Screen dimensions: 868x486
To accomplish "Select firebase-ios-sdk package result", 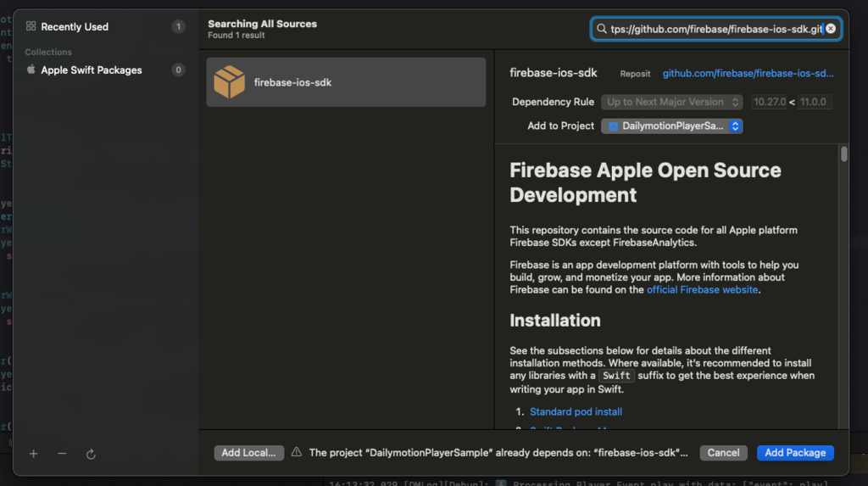I will (x=346, y=82).
